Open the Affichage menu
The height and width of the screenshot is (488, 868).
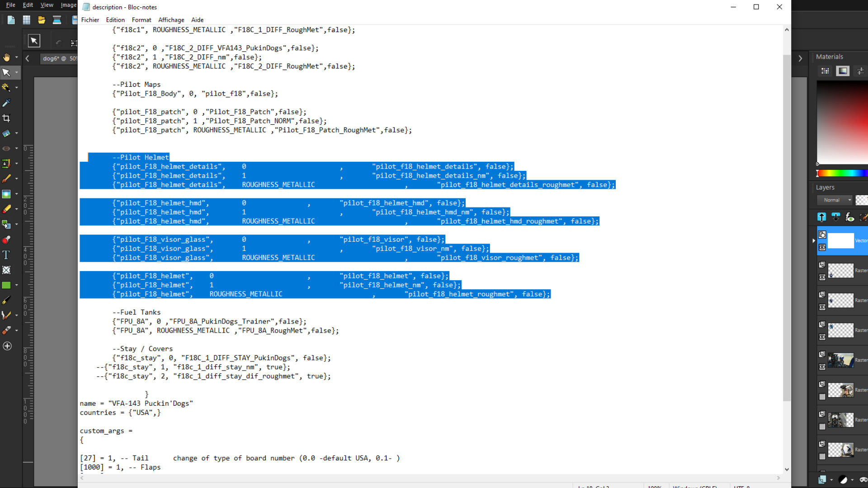[171, 20]
